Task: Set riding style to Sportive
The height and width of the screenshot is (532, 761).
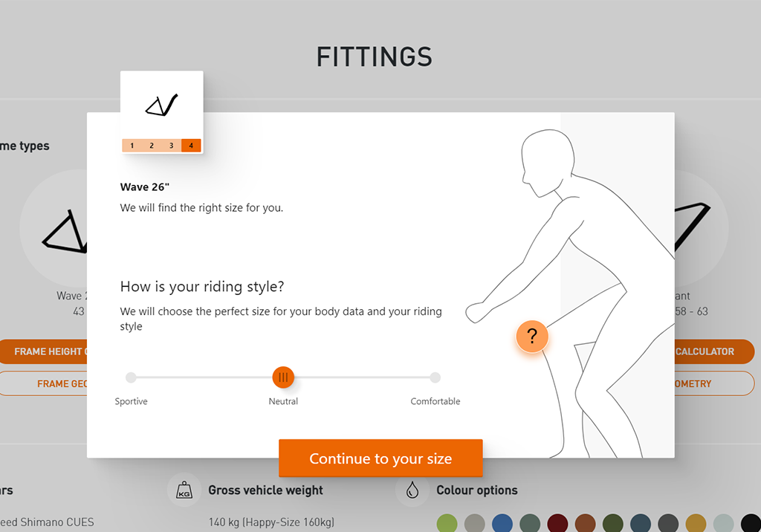Action: click(x=131, y=377)
